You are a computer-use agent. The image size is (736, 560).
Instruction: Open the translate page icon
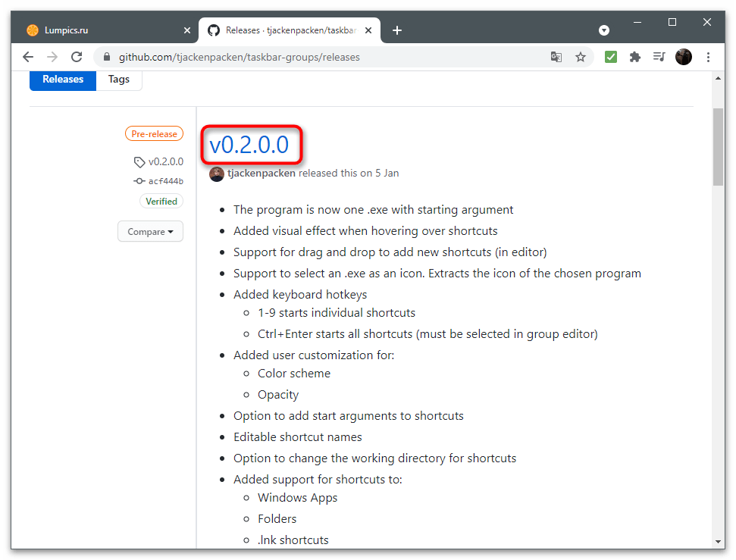[x=556, y=58]
